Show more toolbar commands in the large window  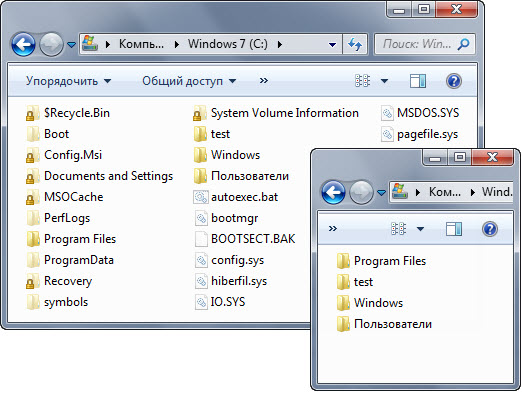tap(264, 81)
